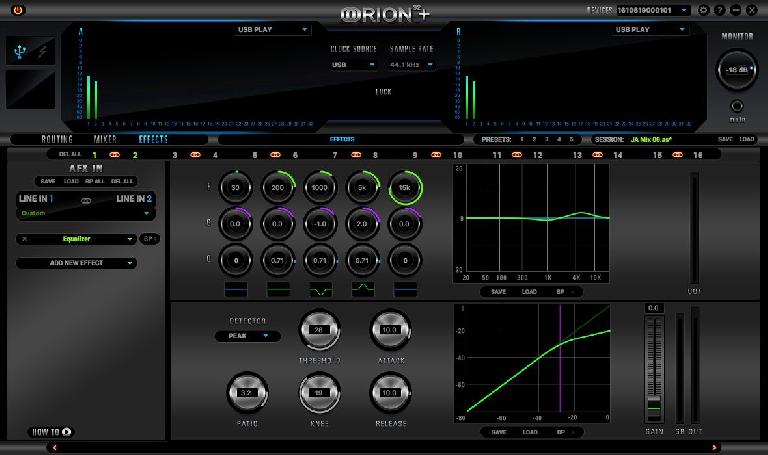Open the Clock Source USB dropdown
The image size is (768, 455).
[x=353, y=65]
